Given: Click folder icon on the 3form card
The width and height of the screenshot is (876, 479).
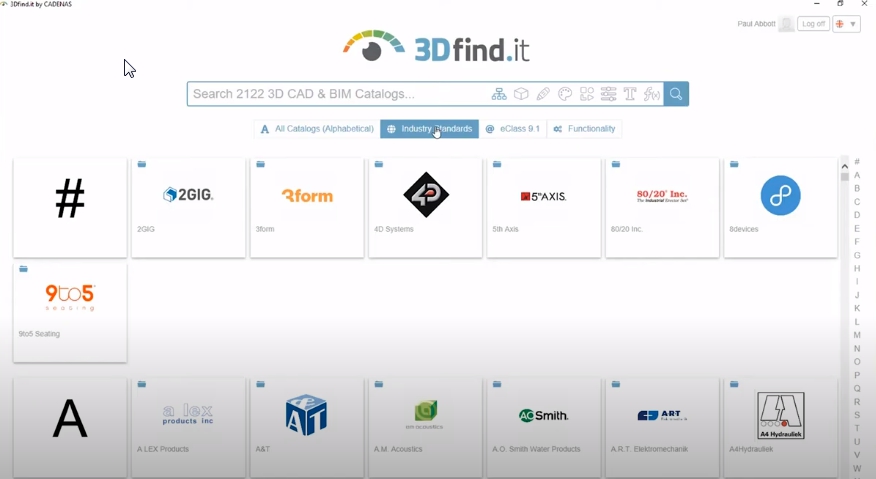Looking at the screenshot, I should coord(260,164).
